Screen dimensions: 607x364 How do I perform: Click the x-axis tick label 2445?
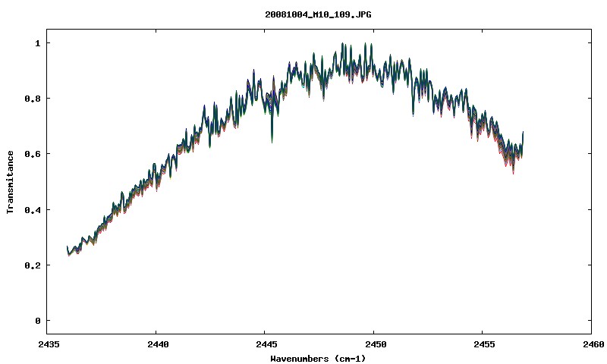pyautogui.click(x=267, y=344)
